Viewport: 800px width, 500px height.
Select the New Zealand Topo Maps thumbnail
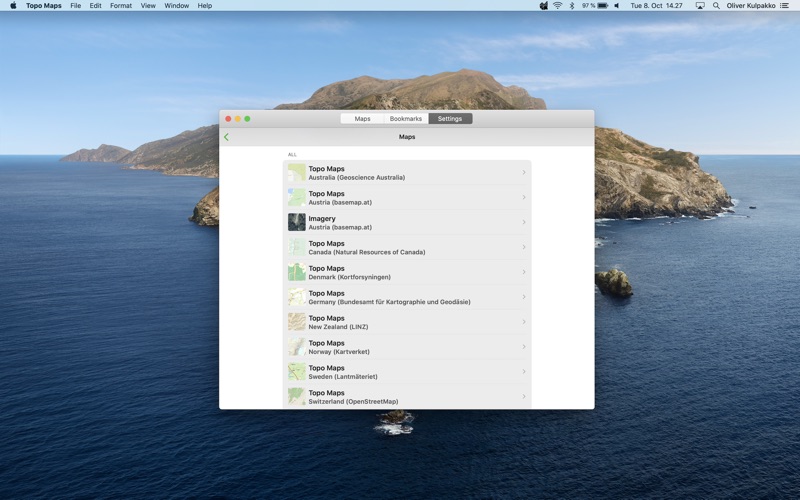pos(296,322)
